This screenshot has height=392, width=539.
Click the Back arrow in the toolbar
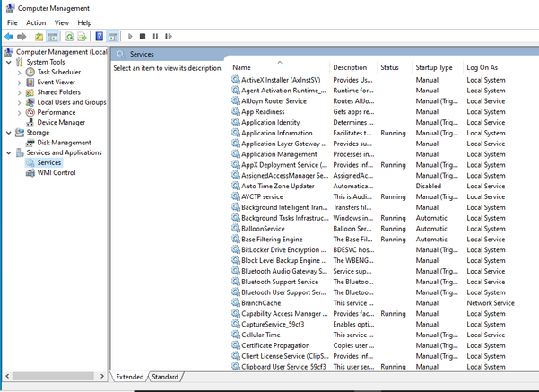[x=9, y=37]
